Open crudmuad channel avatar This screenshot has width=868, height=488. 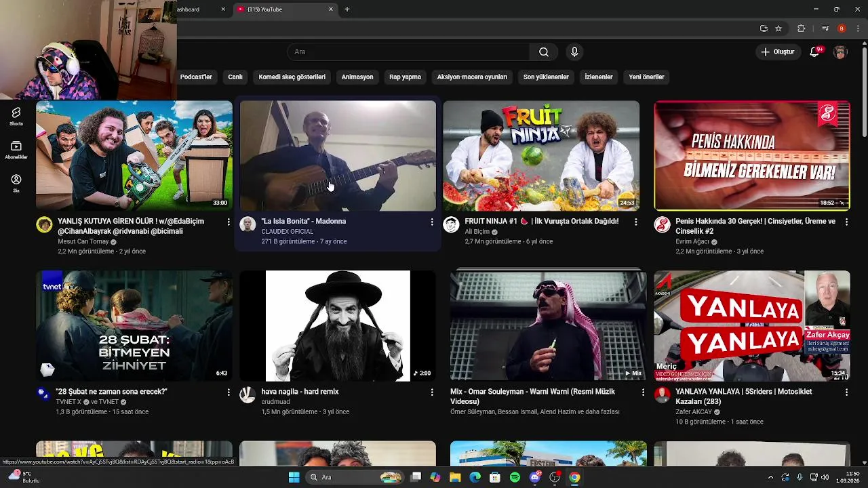(x=248, y=395)
